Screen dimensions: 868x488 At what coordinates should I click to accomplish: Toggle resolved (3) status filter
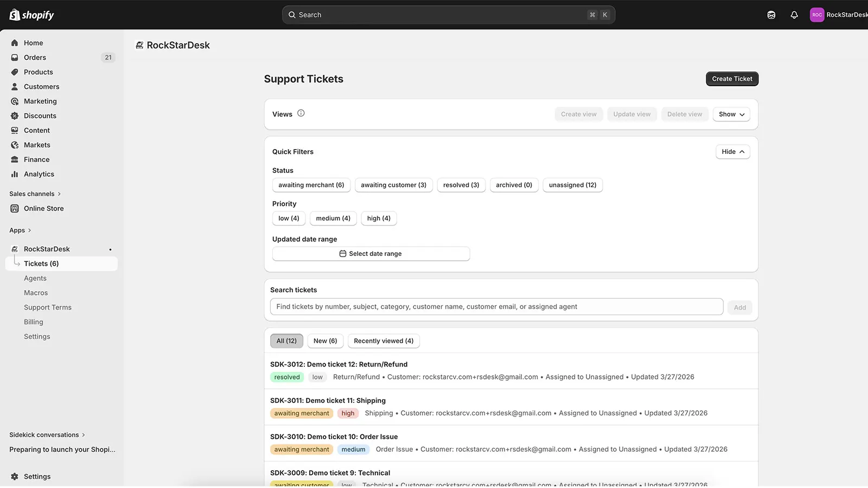[461, 185]
